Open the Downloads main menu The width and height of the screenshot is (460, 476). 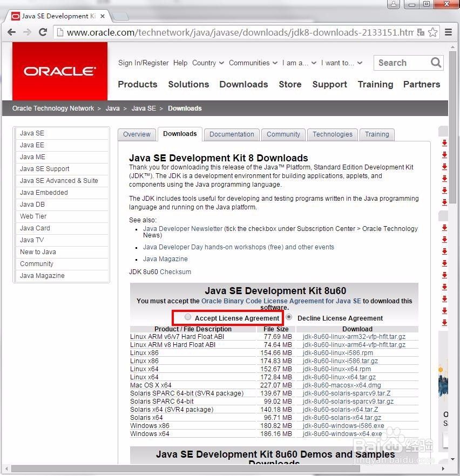(x=243, y=84)
